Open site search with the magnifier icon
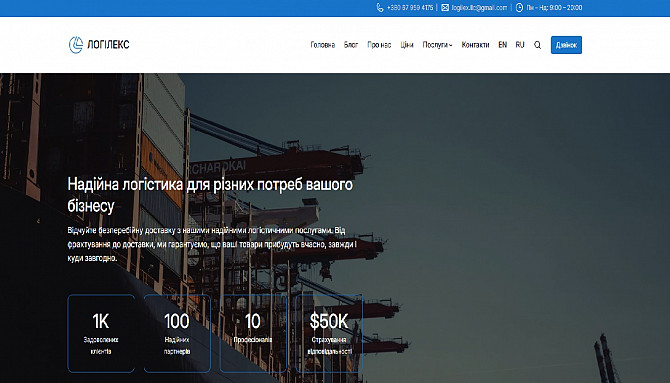 pos(538,45)
